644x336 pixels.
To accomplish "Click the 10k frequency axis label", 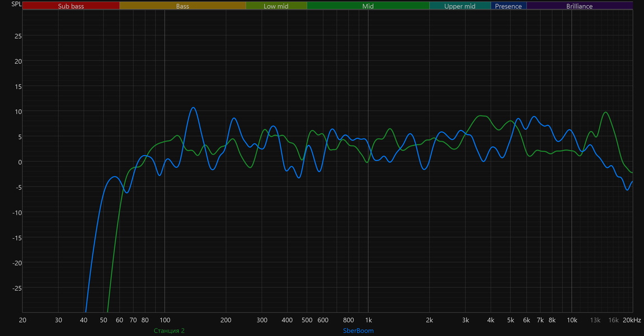I will coord(572,320).
